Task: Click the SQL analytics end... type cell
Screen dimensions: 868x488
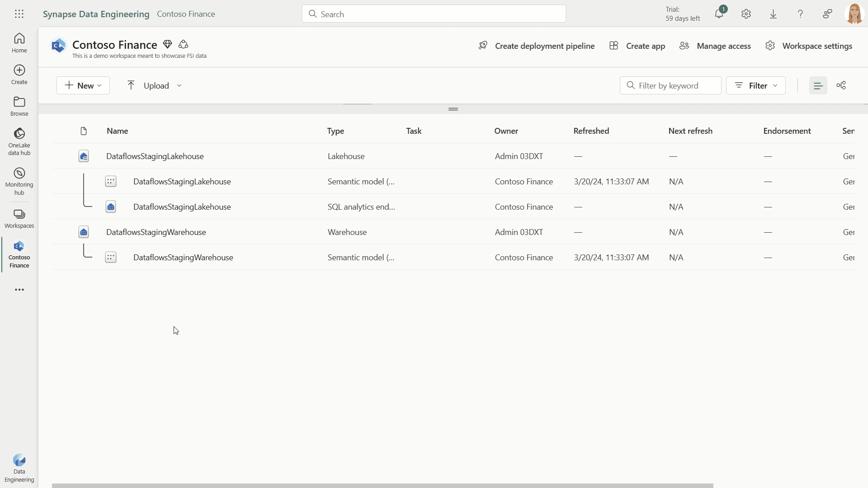Action: tap(361, 207)
